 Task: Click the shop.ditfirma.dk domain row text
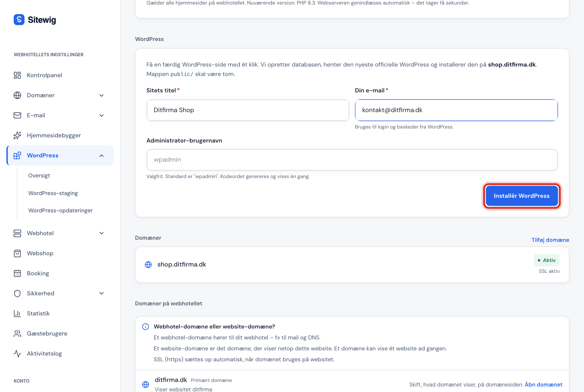coord(182,264)
